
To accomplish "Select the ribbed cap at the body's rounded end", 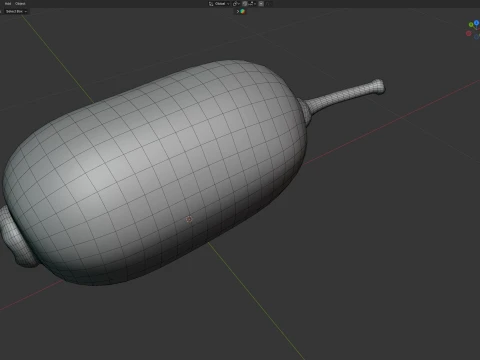I will pyautogui.click(x=17, y=237).
